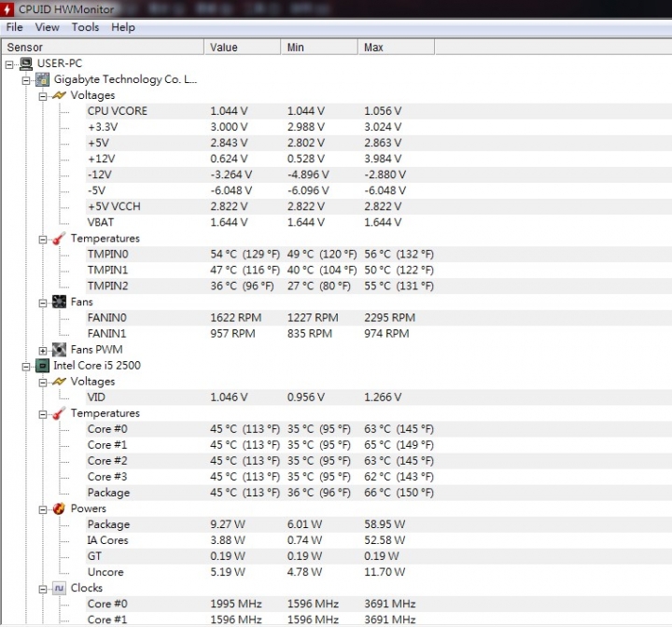Select the TMPIN2 temperature row

378,286
